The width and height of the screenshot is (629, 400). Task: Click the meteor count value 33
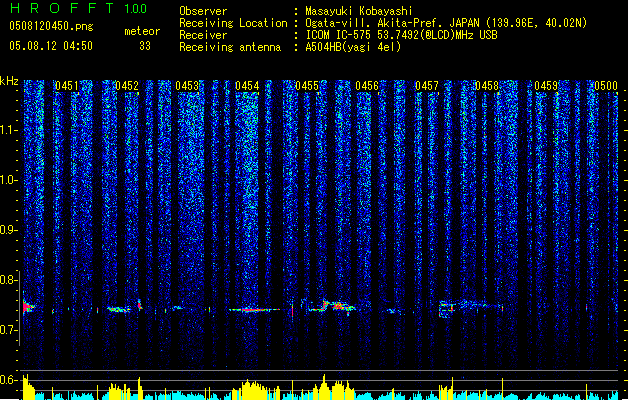click(145, 46)
